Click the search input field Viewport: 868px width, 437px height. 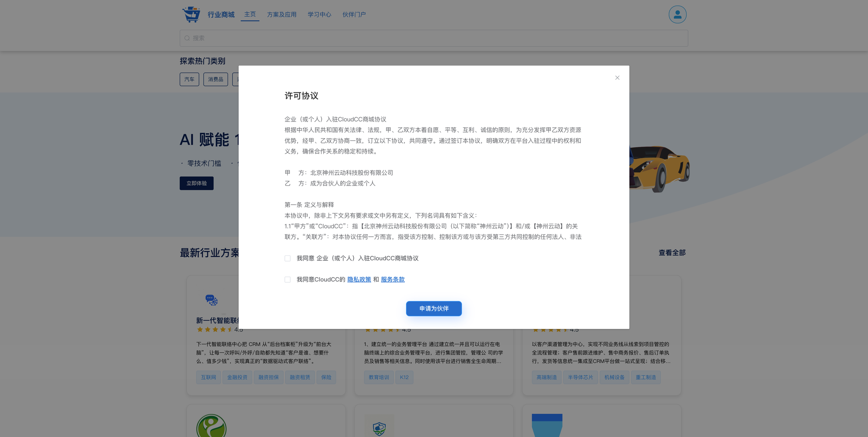tap(434, 38)
